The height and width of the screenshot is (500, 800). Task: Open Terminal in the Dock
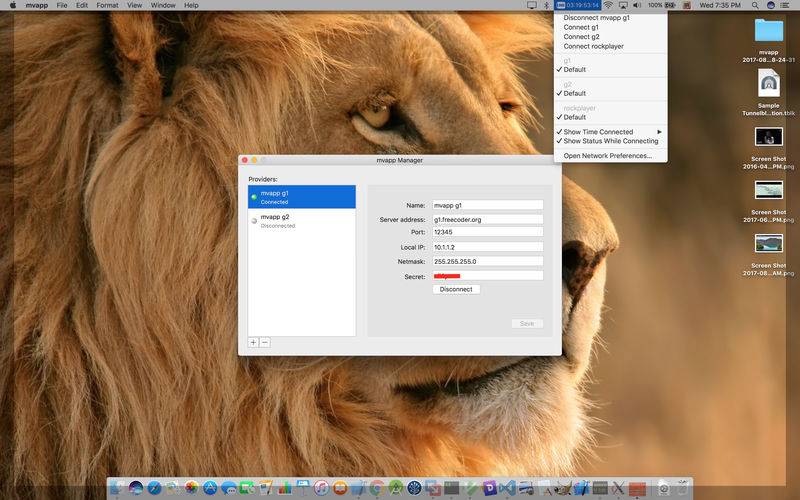click(x=451, y=488)
